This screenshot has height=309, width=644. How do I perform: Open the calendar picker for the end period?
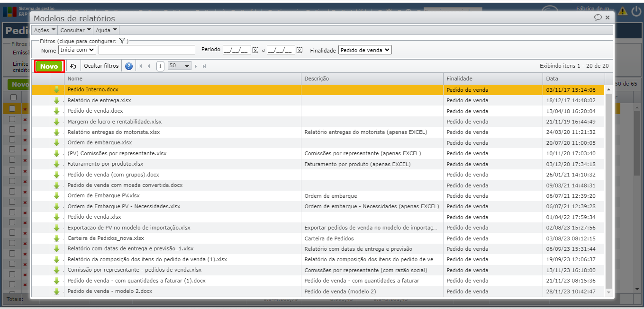click(299, 50)
